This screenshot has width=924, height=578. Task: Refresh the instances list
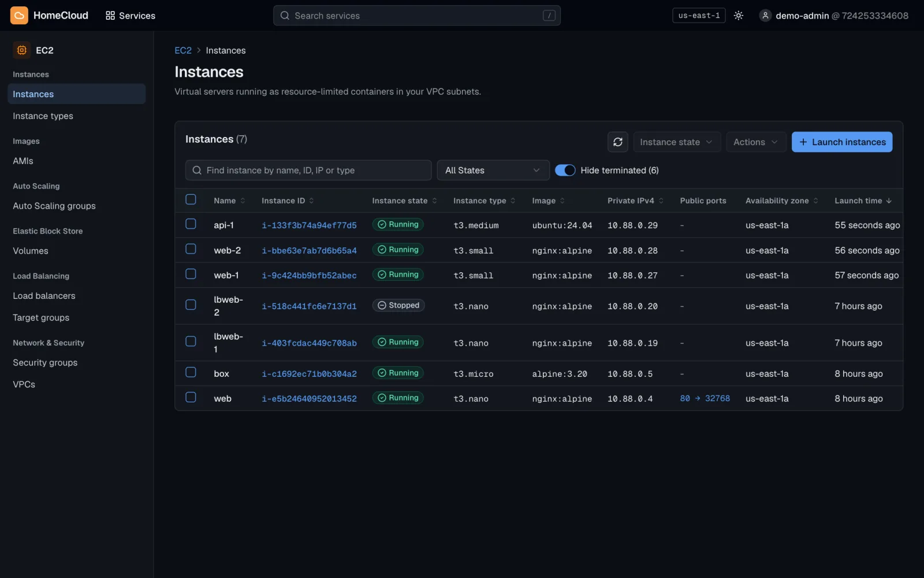[x=618, y=142]
